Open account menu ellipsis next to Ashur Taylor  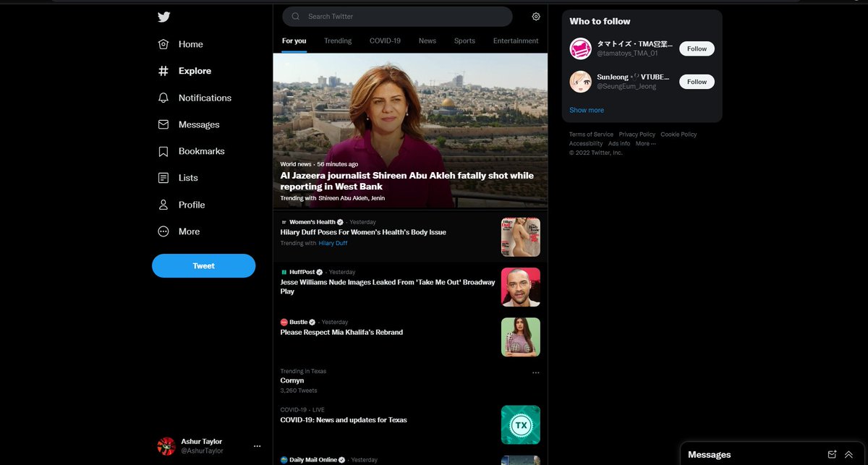click(x=257, y=446)
